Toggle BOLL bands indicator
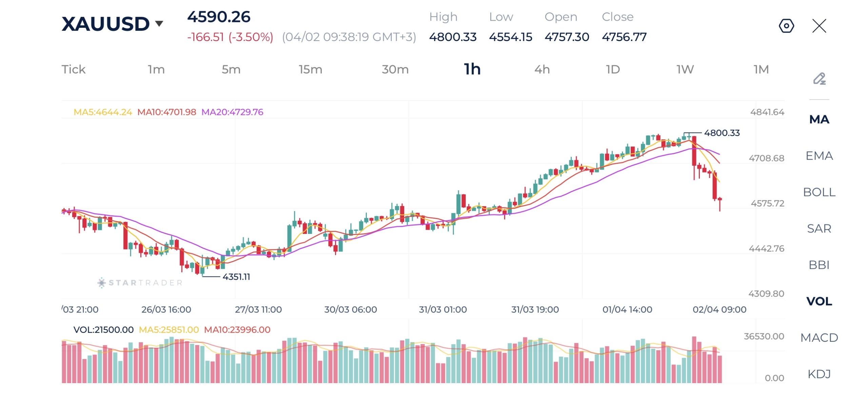 [819, 192]
